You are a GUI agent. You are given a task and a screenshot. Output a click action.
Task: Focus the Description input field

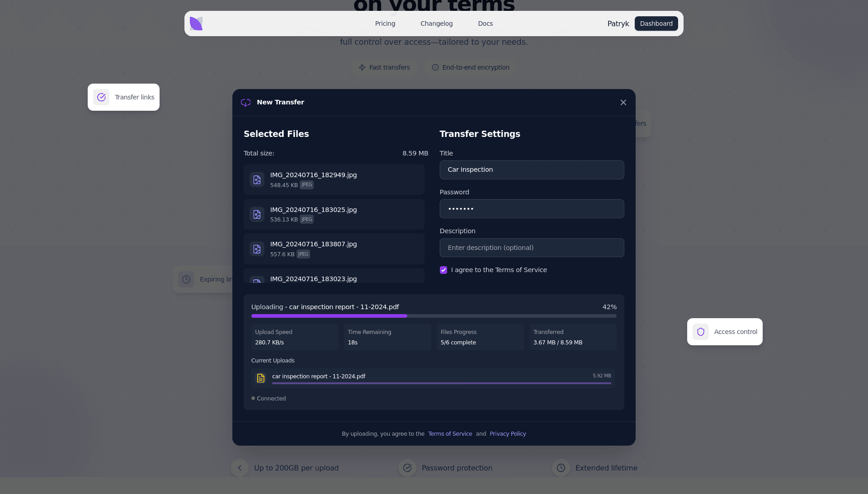[x=532, y=248]
